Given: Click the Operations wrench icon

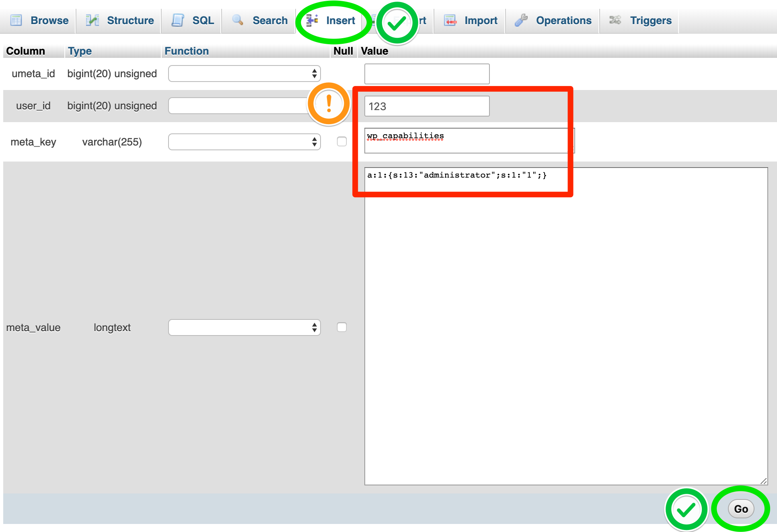Looking at the screenshot, I should pos(521,20).
